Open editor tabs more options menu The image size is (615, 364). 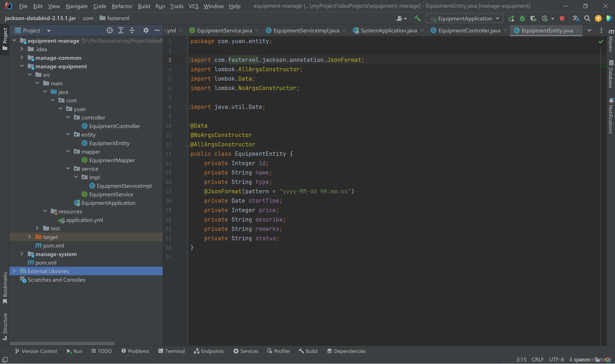point(601,31)
